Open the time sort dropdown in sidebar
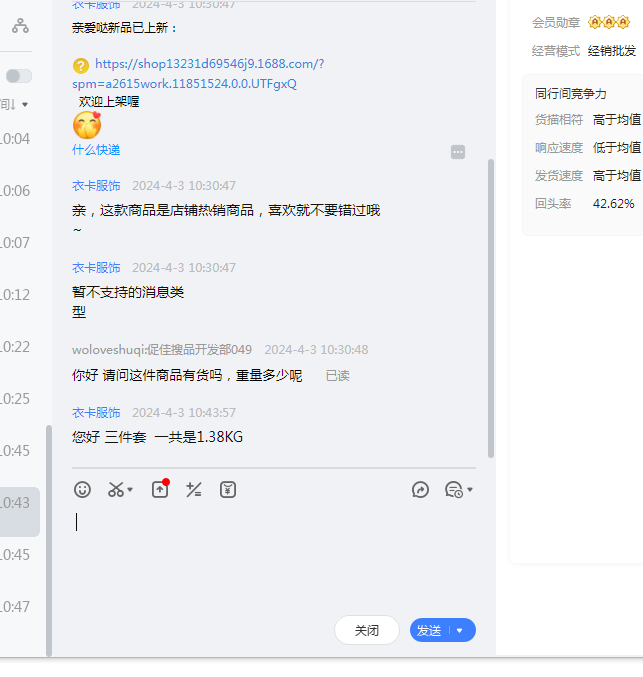Screen dimensions: 643x677 (15, 104)
